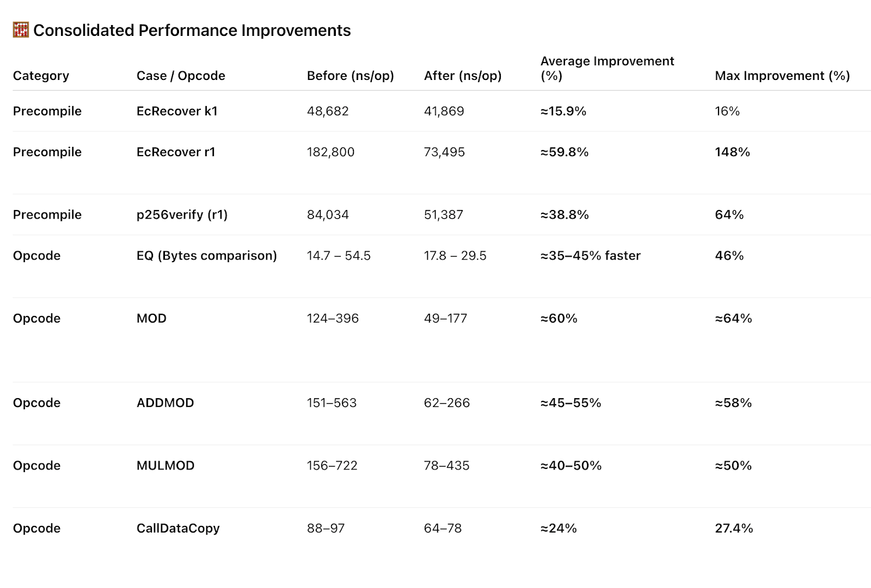This screenshot has width=871, height=588.
Task: Select the 182,800 before value
Action: (x=330, y=152)
